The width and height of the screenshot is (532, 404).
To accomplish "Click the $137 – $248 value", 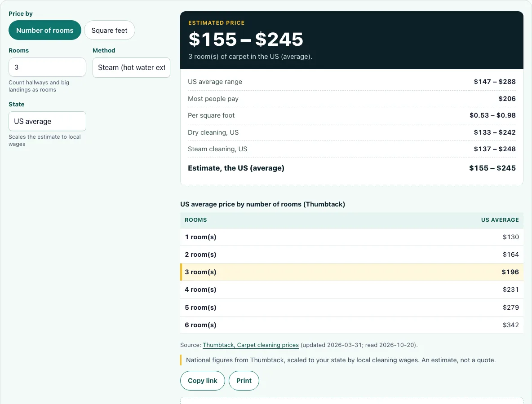I will (495, 149).
